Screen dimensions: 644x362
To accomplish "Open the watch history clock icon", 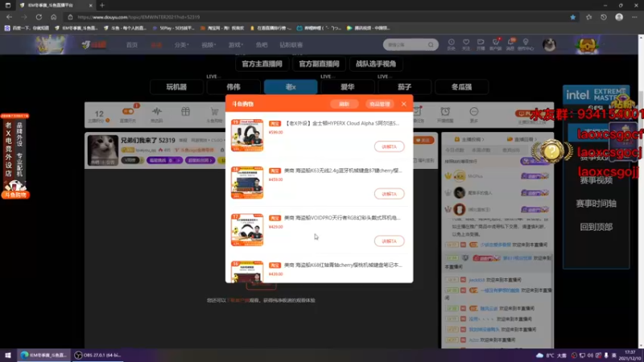I will [x=451, y=44].
